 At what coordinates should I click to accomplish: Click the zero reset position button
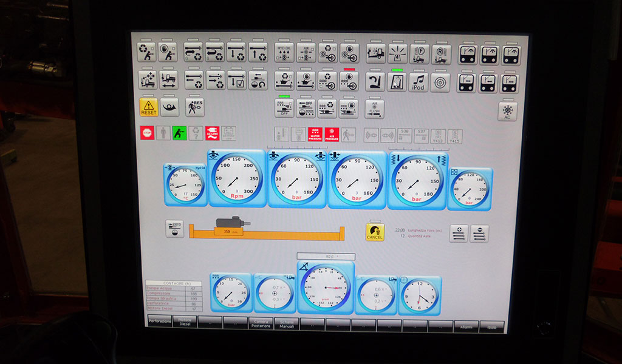coord(174,229)
